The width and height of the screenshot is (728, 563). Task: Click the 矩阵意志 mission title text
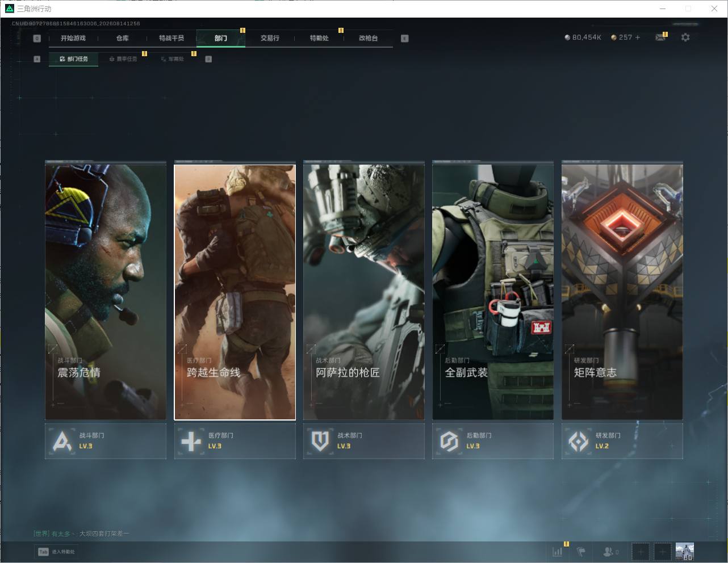tap(595, 372)
